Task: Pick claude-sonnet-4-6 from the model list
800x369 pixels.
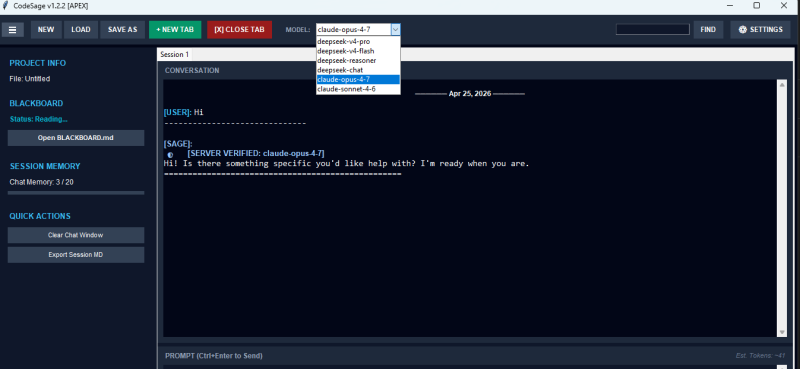Action: point(358,89)
